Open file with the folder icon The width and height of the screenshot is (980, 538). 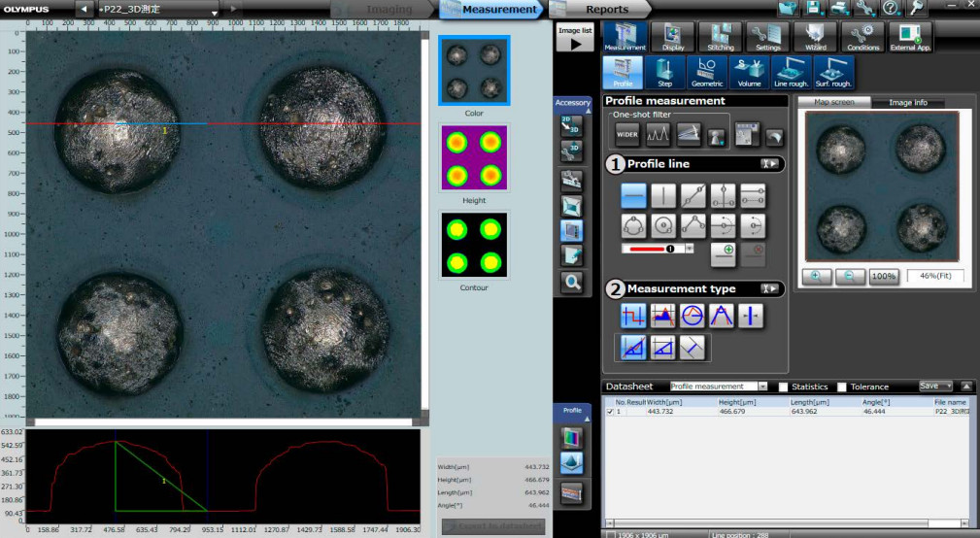point(788,8)
